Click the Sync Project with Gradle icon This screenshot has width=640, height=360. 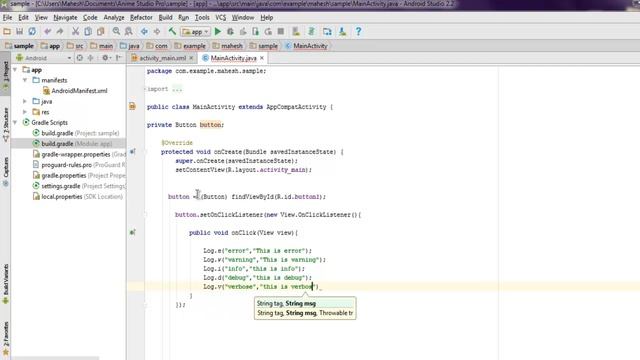point(311,31)
